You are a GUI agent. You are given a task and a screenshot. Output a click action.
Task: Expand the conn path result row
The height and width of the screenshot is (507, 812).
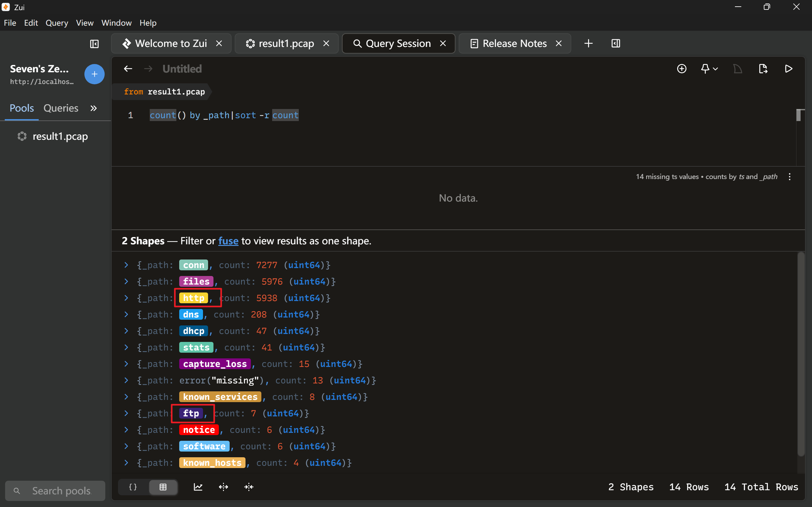[x=126, y=265]
